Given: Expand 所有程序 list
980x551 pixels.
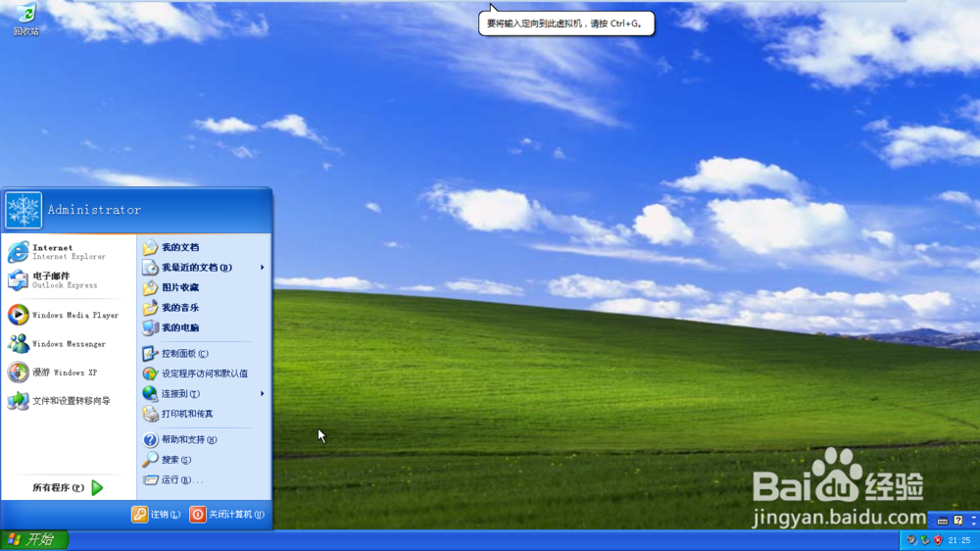Looking at the screenshot, I should [x=69, y=487].
